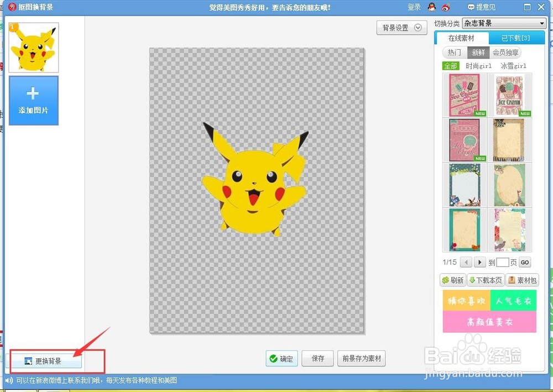Viewport: 553px width, 392px height.
Task: Click the 保存 save button
Action: point(318,358)
